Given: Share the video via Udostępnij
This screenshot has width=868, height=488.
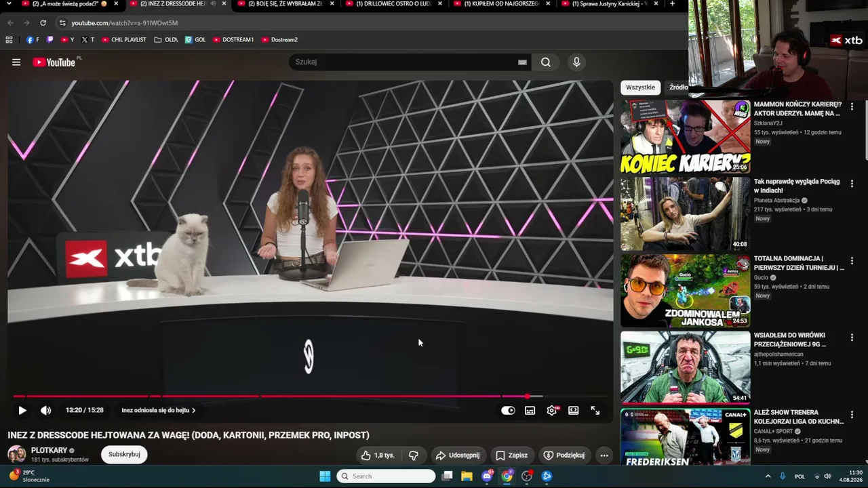Looking at the screenshot, I should click(x=458, y=455).
